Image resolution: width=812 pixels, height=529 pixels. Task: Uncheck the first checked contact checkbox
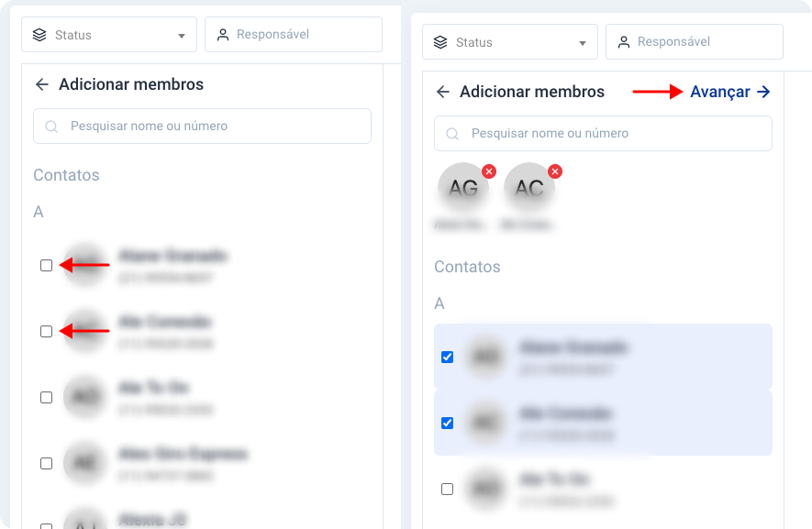tap(448, 357)
